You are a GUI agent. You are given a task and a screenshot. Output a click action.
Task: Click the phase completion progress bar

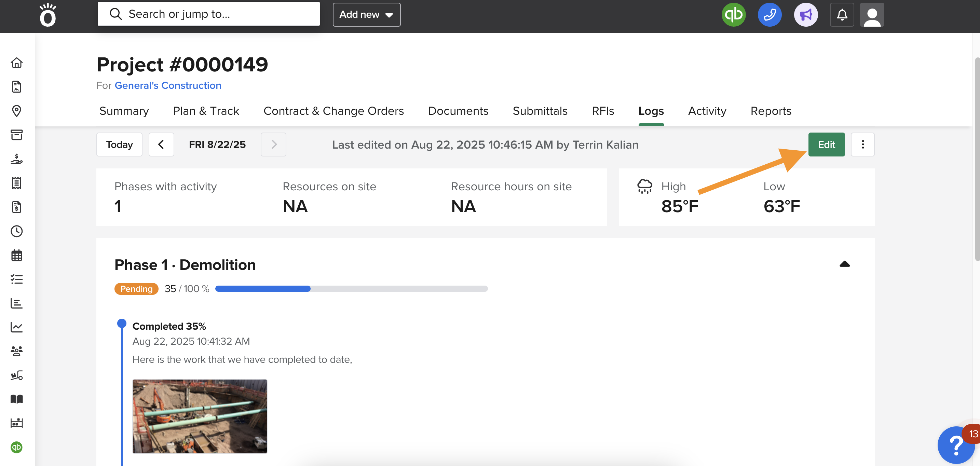tap(351, 289)
